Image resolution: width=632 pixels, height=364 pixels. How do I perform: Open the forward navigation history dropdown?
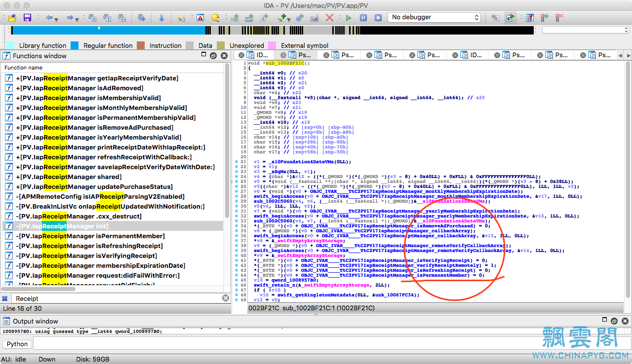[x=78, y=20]
